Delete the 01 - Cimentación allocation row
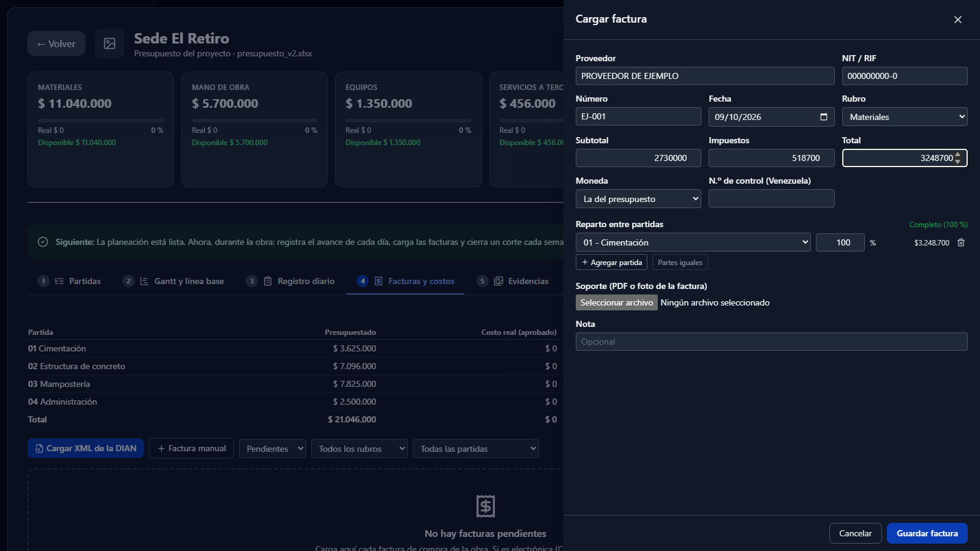Screen dimensions: 980x551 pos(961,242)
